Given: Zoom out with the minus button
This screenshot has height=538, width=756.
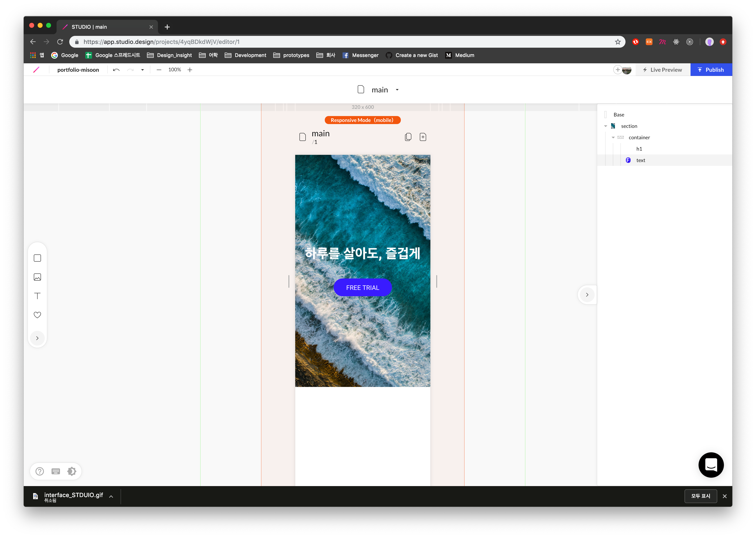Looking at the screenshot, I should tap(159, 70).
